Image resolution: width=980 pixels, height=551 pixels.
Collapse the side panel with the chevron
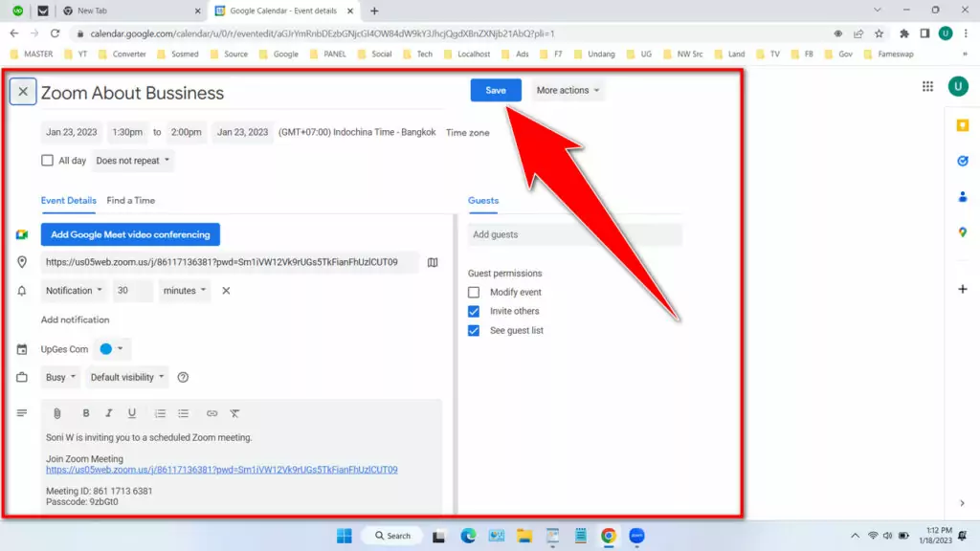click(963, 503)
